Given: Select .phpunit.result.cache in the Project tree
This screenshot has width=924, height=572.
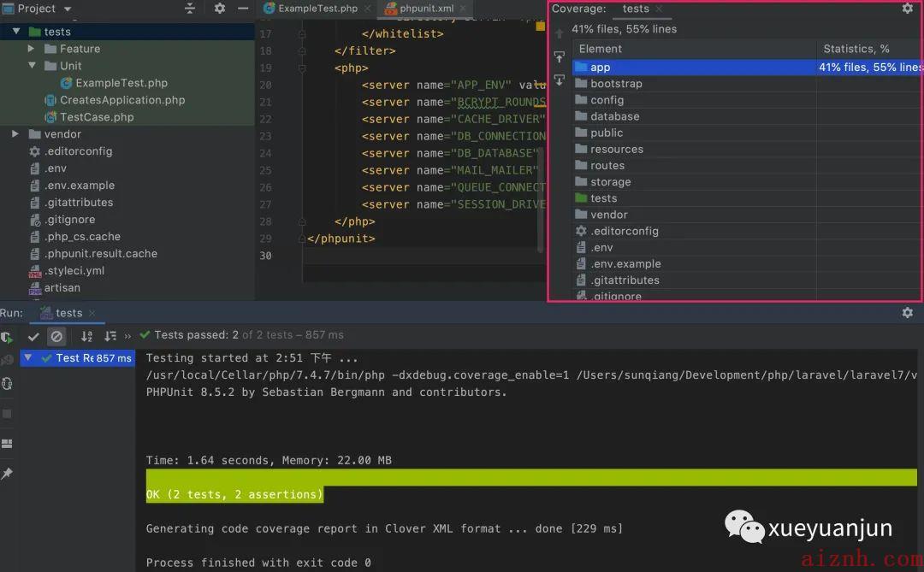Looking at the screenshot, I should [100, 254].
